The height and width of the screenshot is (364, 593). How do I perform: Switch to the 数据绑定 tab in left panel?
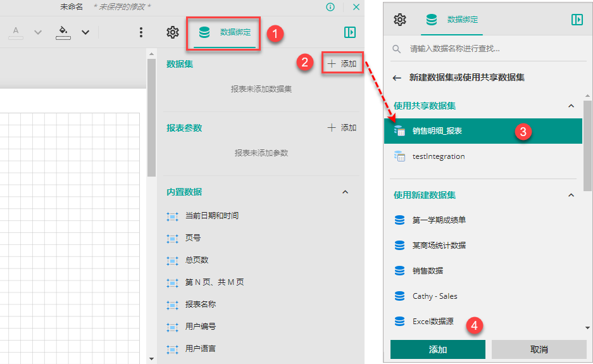tap(225, 32)
